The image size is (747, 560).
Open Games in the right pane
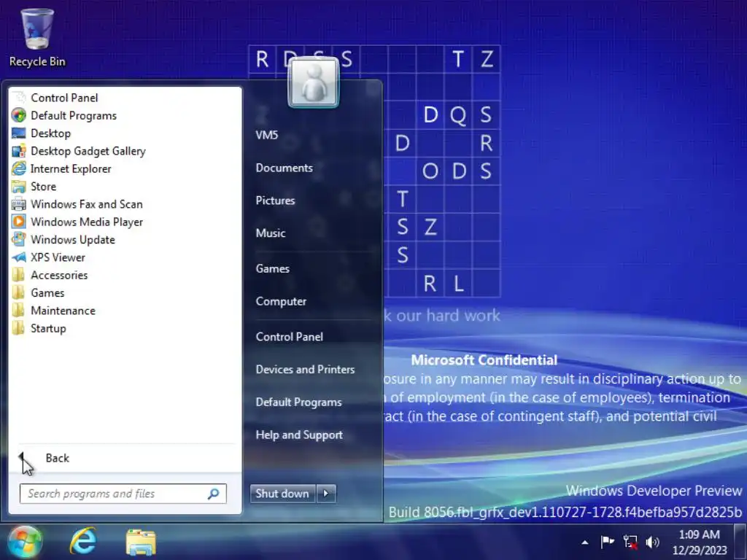[x=273, y=268]
